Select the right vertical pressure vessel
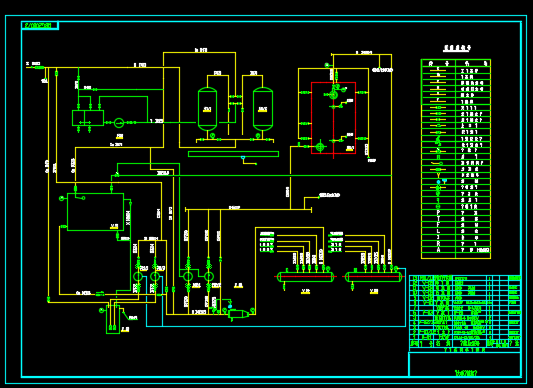Viewport: 533px width, 388px height. [x=263, y=109]
